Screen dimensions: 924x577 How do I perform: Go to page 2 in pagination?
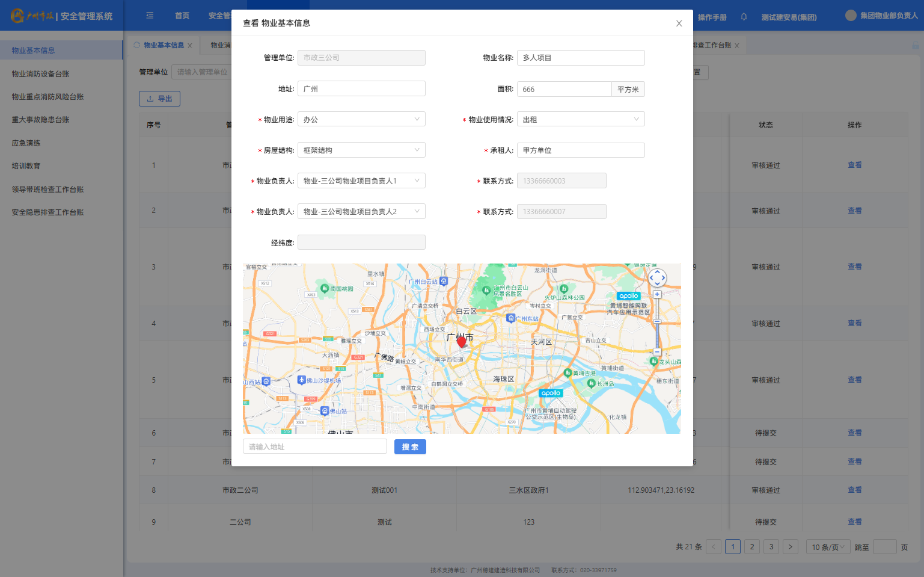[x=751, y=547]
